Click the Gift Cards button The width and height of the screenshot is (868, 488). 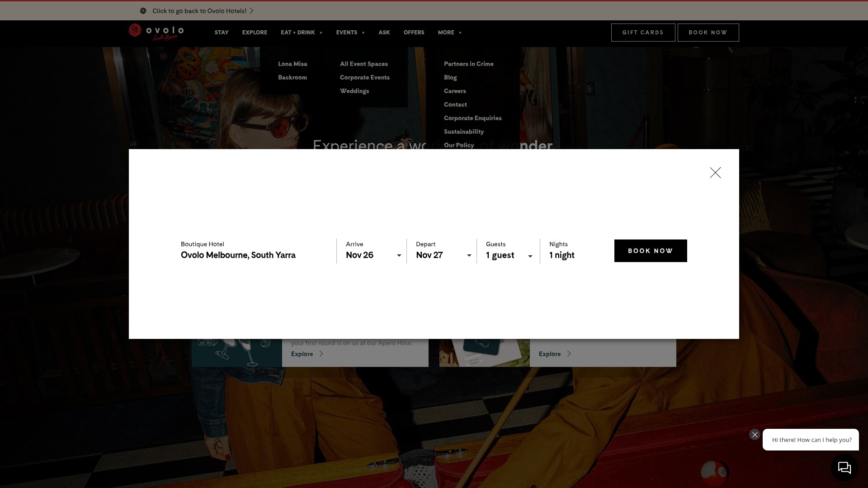coord(643,33)
